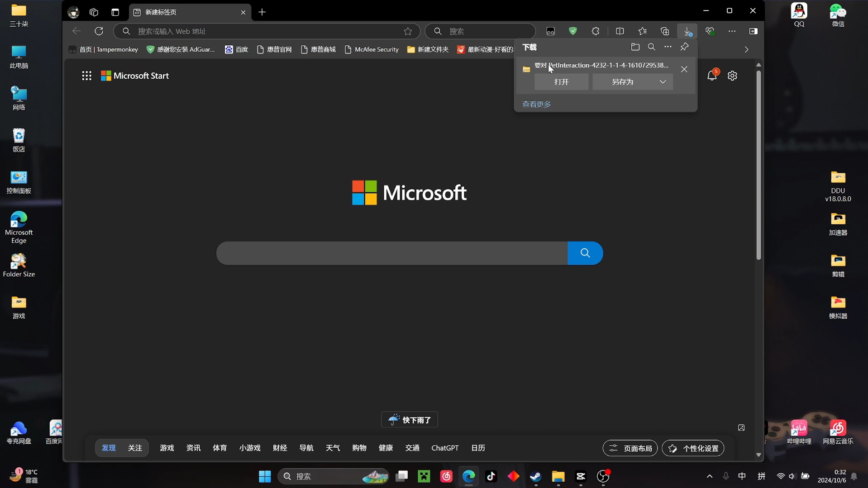Open 18°C weather widget on taskbar
This screenshot has height=488, width=868.
[x=24, y=476]
